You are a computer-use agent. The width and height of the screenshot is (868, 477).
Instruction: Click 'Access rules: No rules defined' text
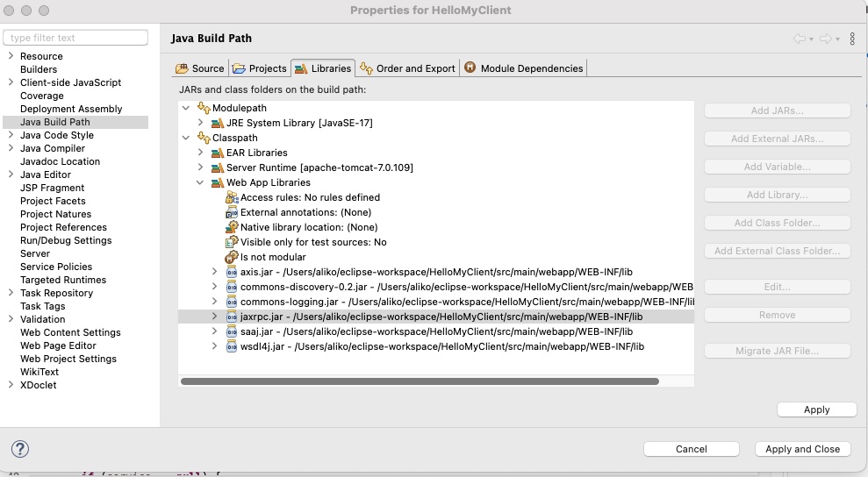coord(310,197)
